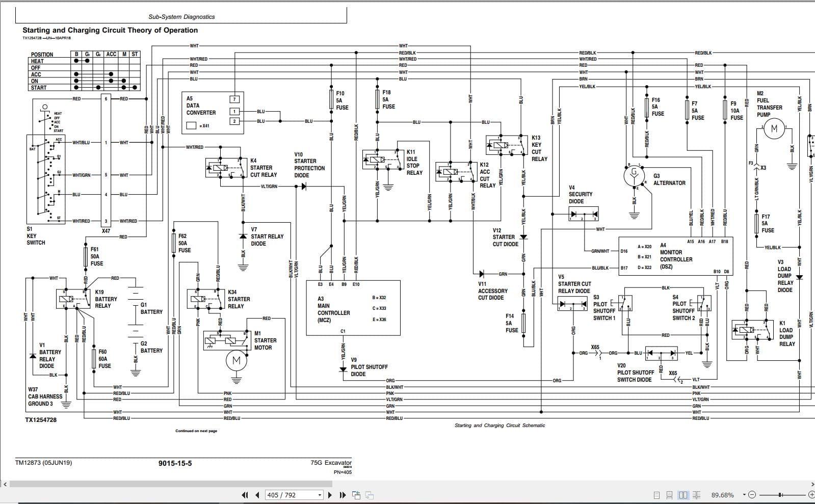Click the horizontal scrollbar left arrow
The width and height of the screenshot is (815, 504).
[x=4, y=484]
